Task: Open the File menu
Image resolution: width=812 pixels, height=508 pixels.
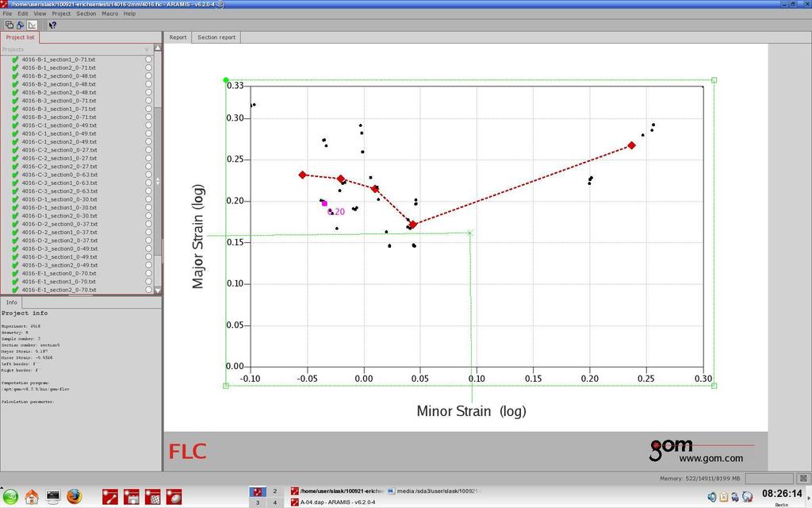Action: point(7,13)
